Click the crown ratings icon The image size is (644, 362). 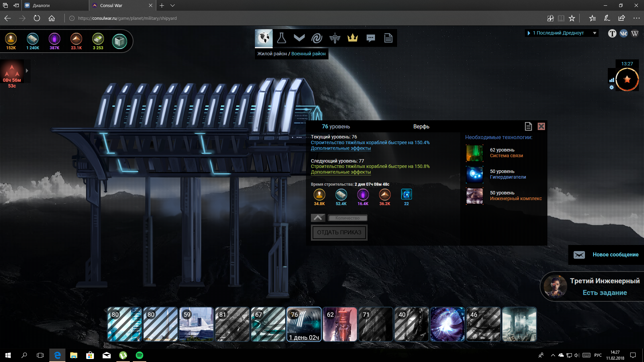click(353, 38)
